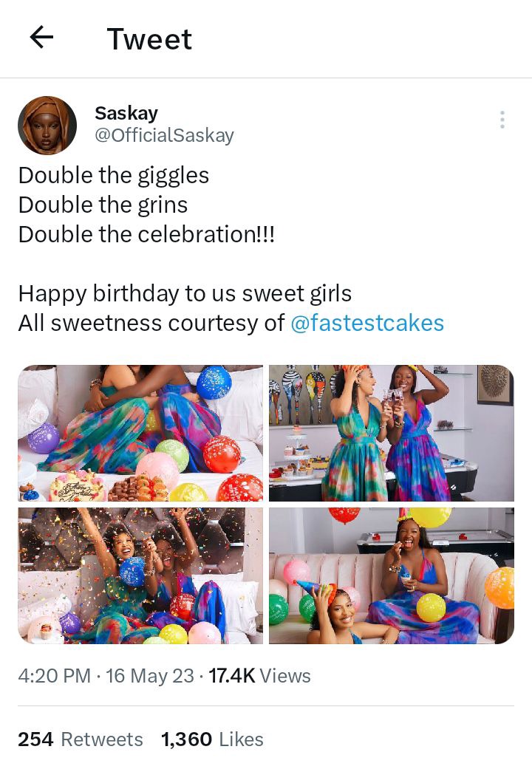Image resolution: width=532 pixels, height=769 pixels.
Task: Open the pink sofa photo
Action: click(391, 575)
